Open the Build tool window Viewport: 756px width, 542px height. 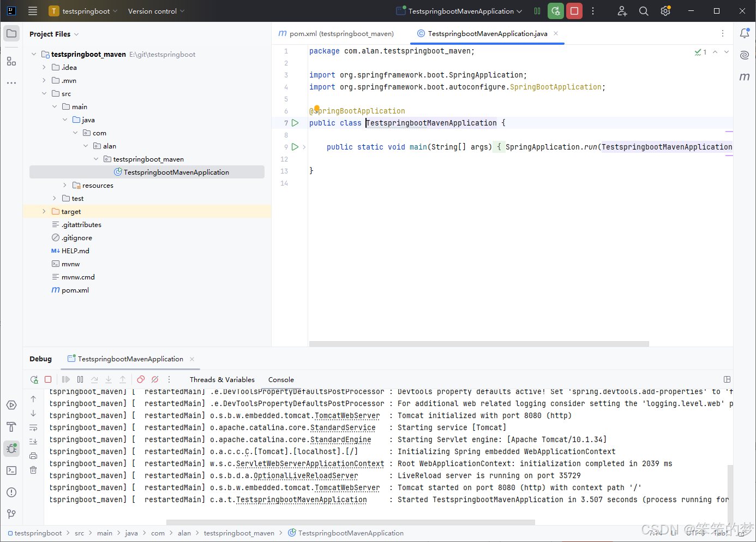(x=11, y=427)
